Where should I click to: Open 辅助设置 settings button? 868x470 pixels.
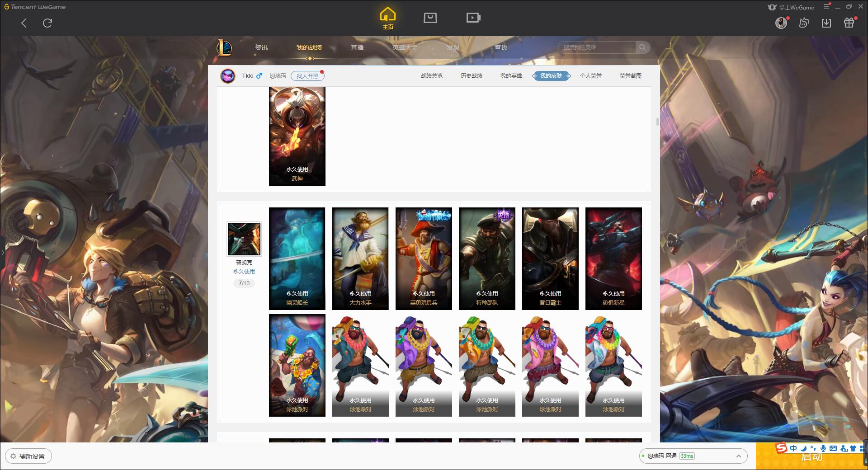tap(28, 456)
